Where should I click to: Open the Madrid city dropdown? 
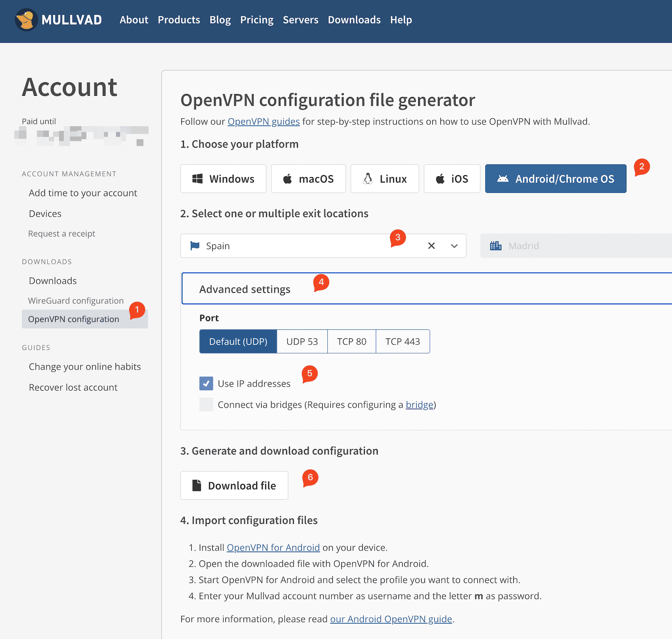click(576, 246)
